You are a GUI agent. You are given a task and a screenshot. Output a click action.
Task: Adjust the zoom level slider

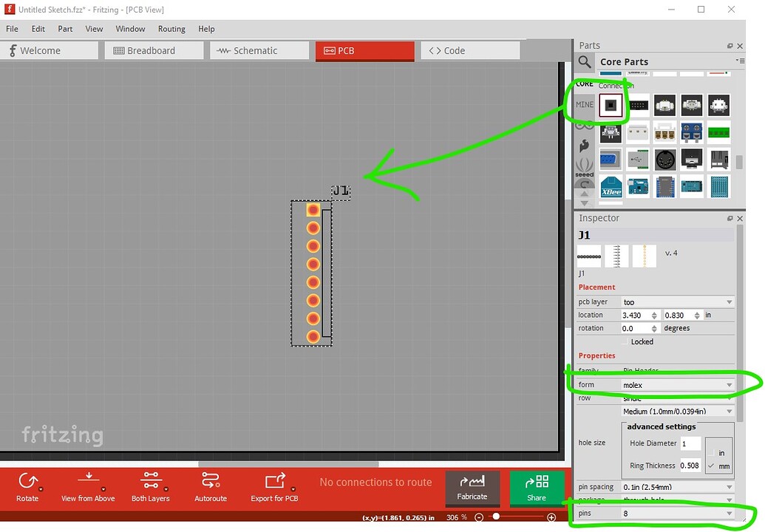click(496, 516)
